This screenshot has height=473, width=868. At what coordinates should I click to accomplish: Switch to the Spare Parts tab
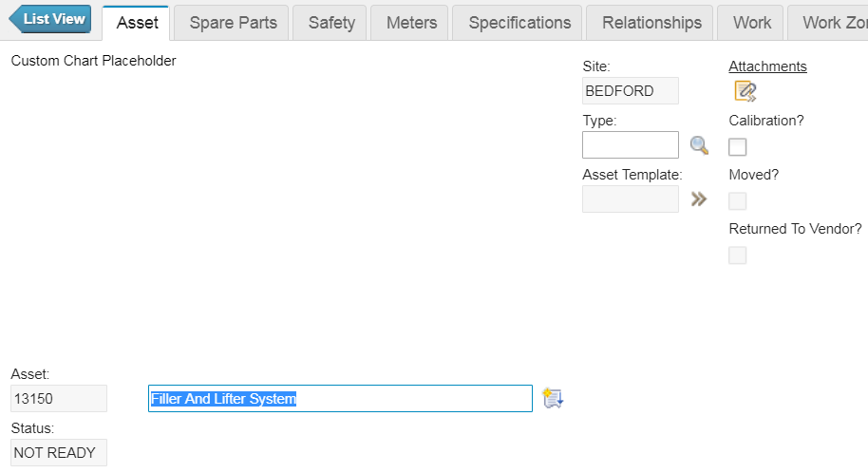tap(233, 23)
